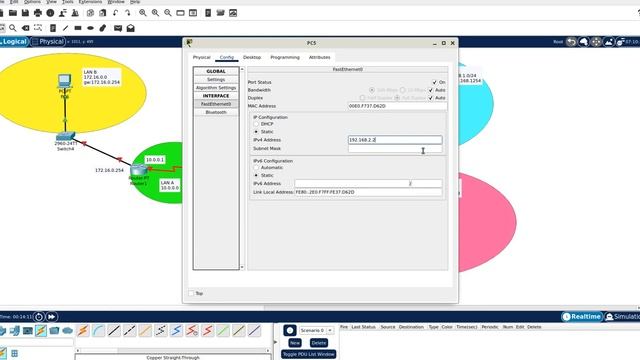Choose the copper cross-over dashed black cable
This screenshot has width=640, height=360.
point(129,330)
